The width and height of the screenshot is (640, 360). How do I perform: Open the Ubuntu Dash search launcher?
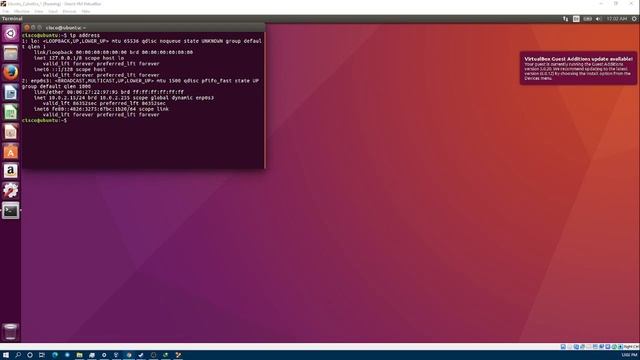(11, 33)
